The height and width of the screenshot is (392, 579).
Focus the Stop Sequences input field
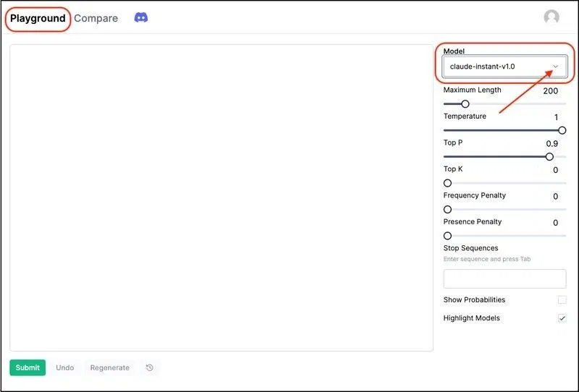tap(504, 278)
